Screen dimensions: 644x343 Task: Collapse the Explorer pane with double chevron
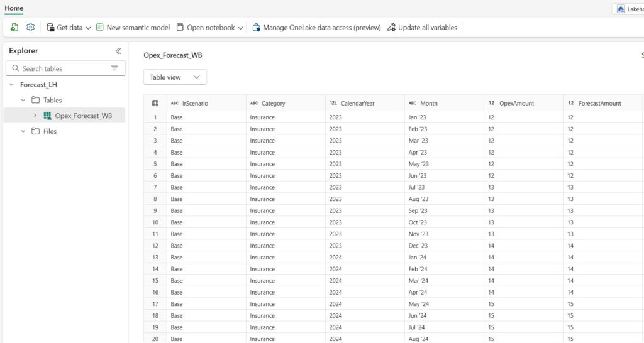(x=118, y=51)
